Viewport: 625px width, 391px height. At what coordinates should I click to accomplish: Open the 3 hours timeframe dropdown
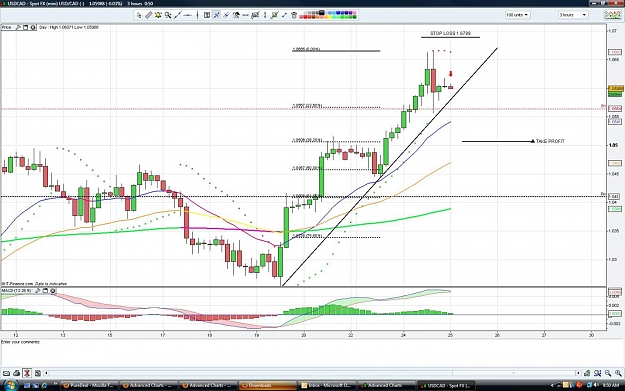[573, 15]
